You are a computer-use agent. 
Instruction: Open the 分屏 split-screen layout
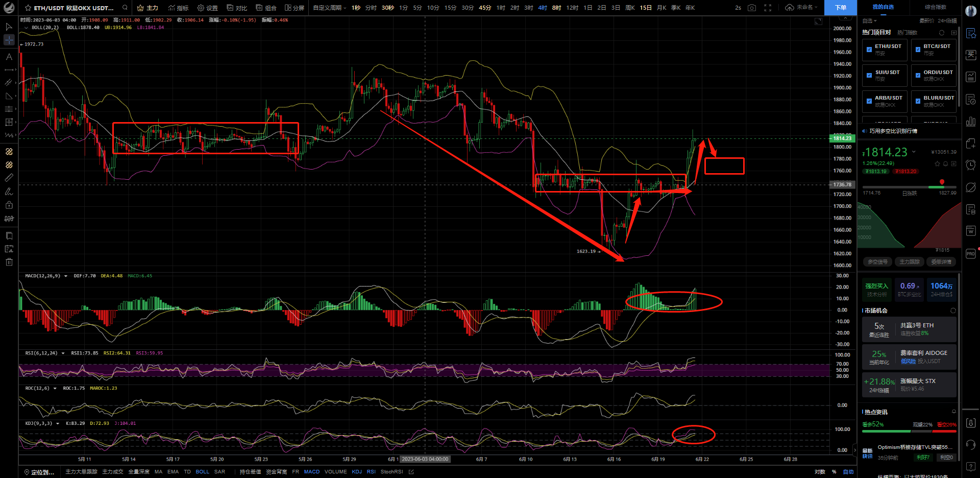point(295,8)
